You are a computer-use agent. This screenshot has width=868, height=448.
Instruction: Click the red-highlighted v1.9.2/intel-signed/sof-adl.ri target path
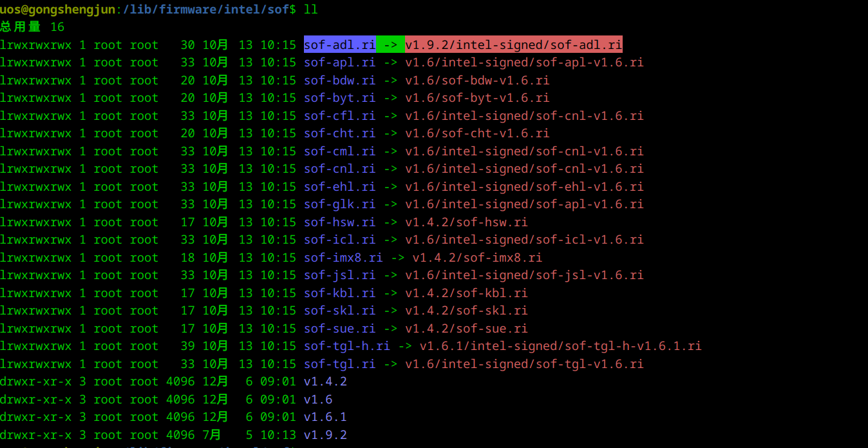[x=513, y=44]
